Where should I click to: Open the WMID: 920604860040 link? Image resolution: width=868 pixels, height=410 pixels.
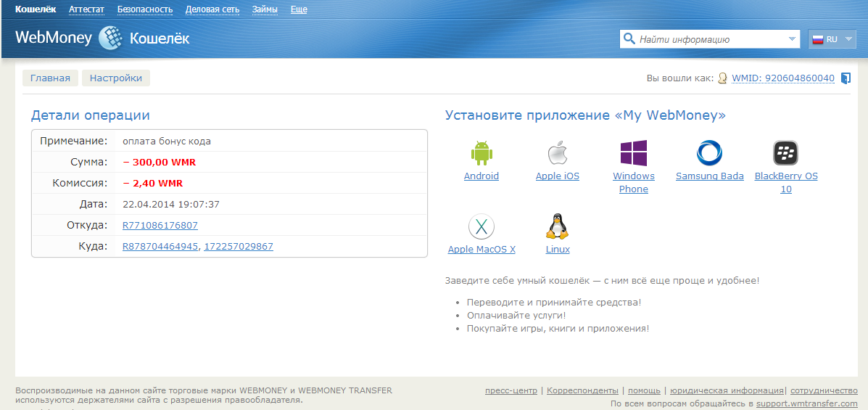(782, 78)
